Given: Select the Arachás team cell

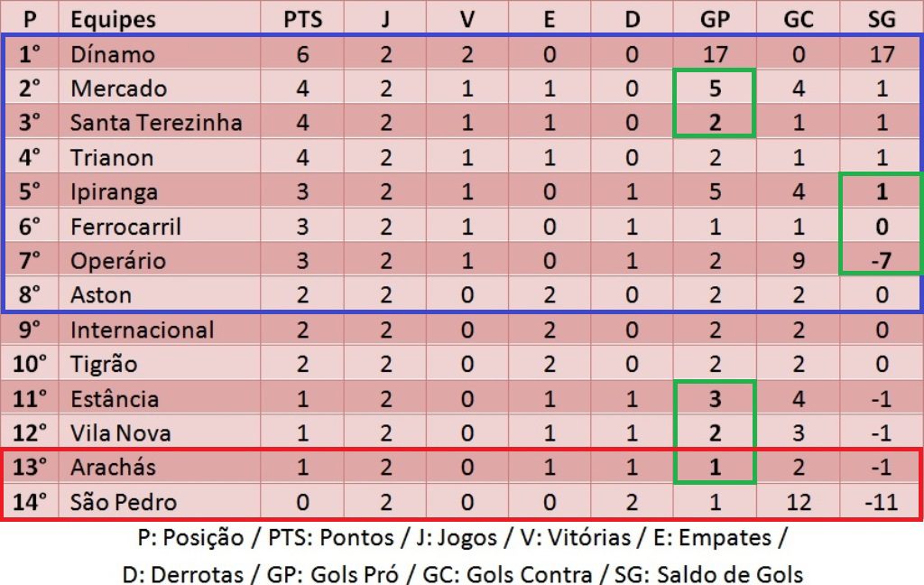Looking at the screenshot, I should point(113,467).
